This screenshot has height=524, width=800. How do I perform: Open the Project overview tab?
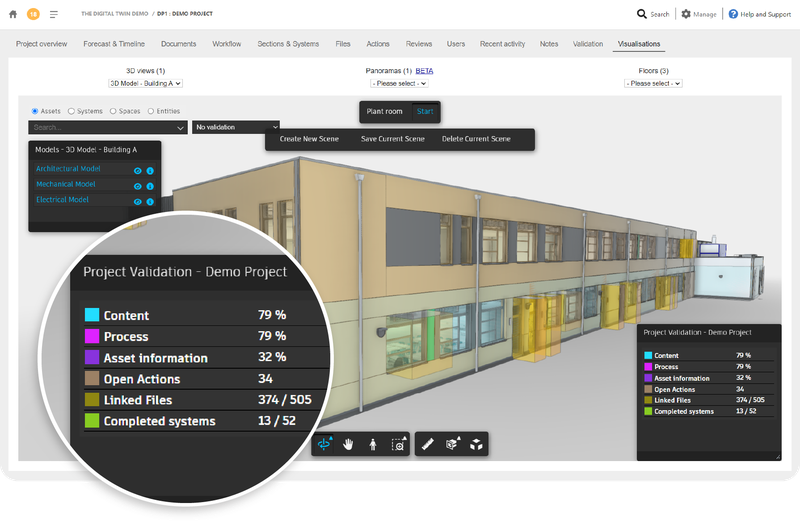(41, 44)
